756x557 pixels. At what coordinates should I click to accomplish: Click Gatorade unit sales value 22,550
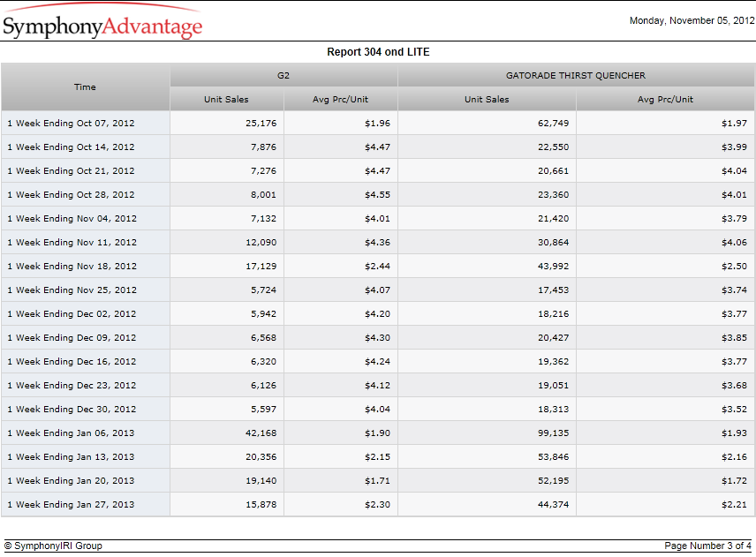click(553, 147)
